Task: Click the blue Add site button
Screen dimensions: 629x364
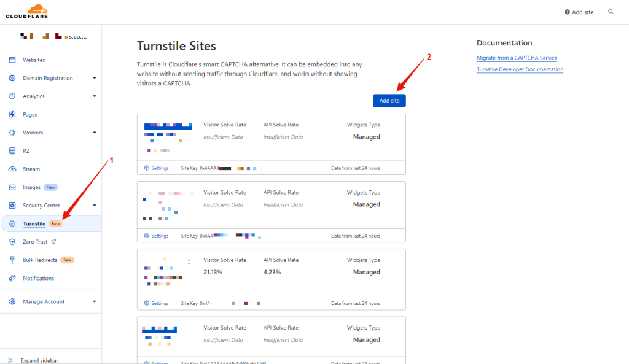Action: (389, 101)
